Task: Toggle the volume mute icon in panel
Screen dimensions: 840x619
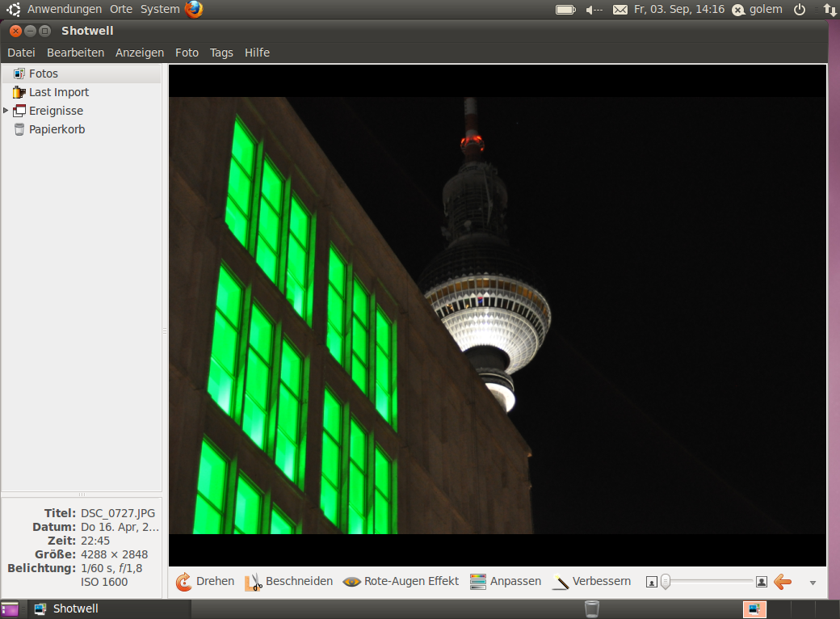Action: pos(594,10)
